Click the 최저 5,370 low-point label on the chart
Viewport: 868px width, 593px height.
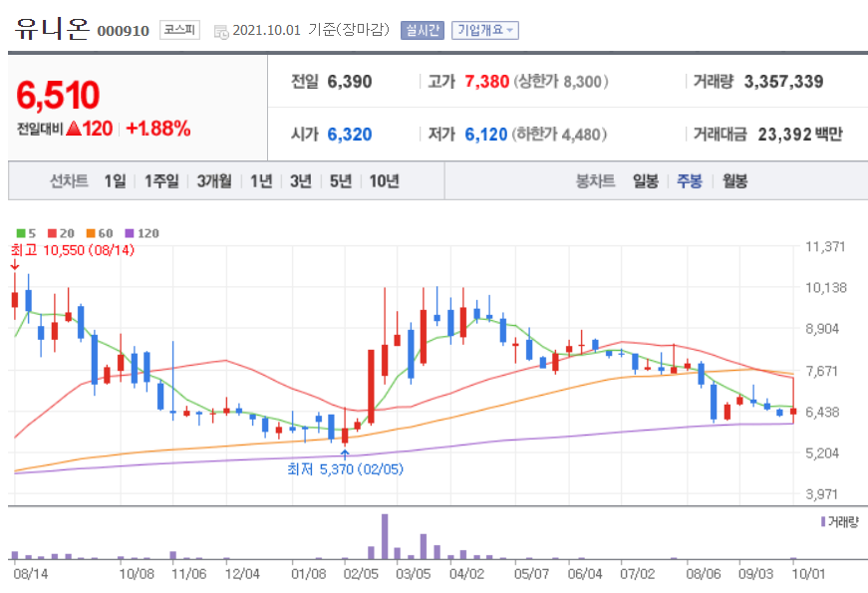tap(346, 468)
